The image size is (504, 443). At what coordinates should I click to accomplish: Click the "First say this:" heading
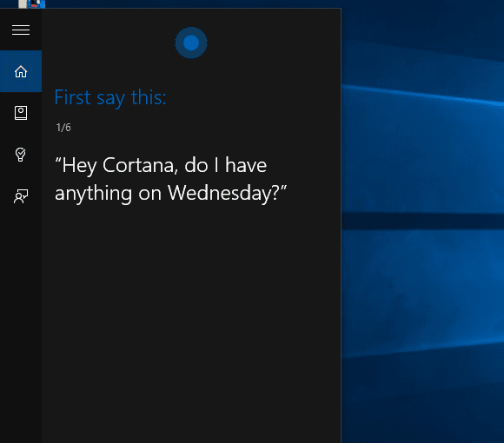pyautogui.click(x=110, y=97)
